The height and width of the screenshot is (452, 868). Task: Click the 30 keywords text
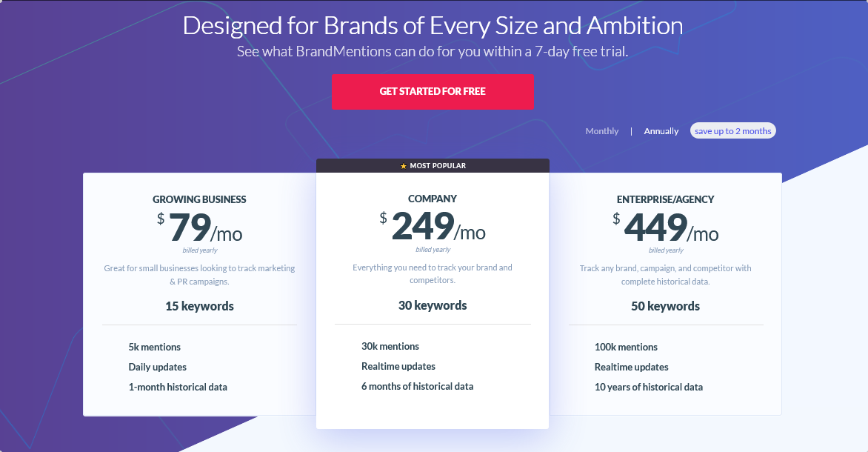click(x=433, y=306)
